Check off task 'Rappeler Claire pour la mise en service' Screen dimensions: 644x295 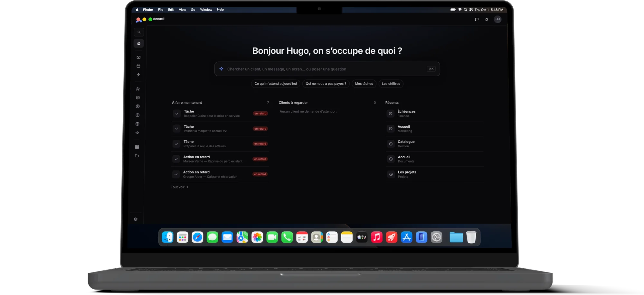click(x=177, y=114)
